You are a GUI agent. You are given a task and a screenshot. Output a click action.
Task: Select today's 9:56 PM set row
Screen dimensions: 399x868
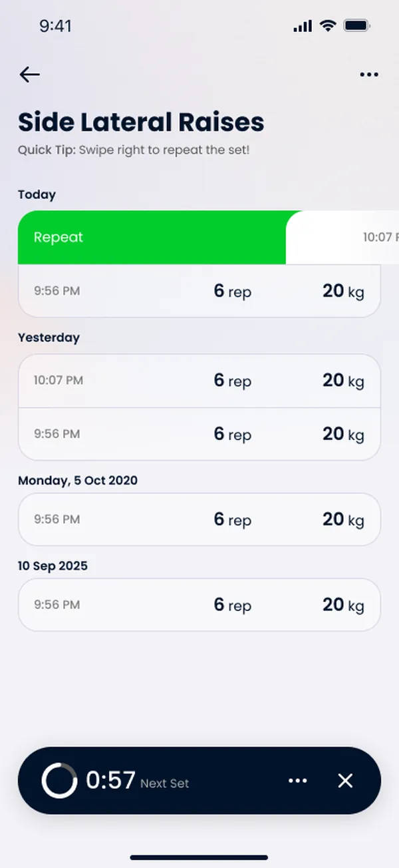tap(199, 291)
